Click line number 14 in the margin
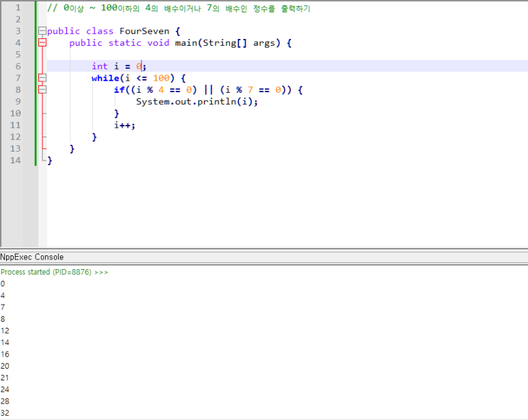The image size is (528, 420). click(15, 160)
